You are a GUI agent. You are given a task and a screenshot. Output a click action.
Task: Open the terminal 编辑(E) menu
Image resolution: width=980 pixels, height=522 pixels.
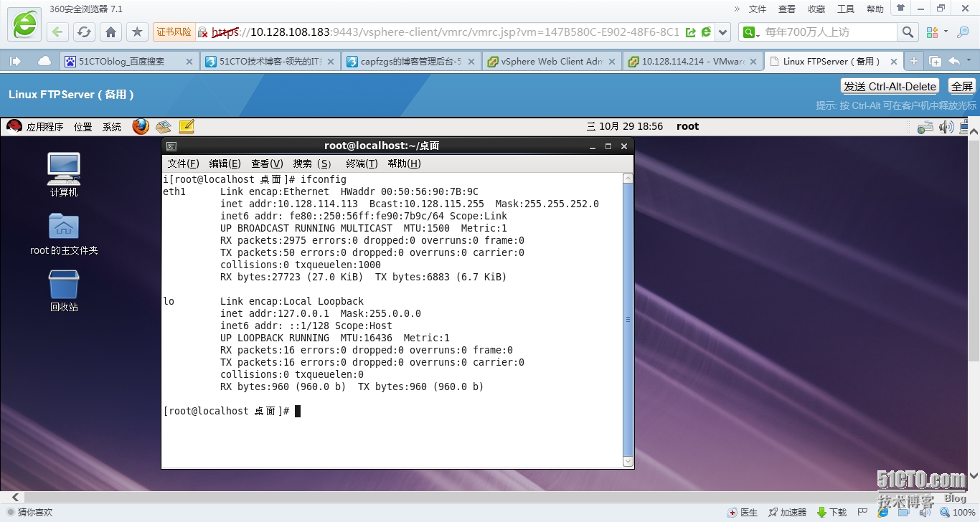point(225,163)
